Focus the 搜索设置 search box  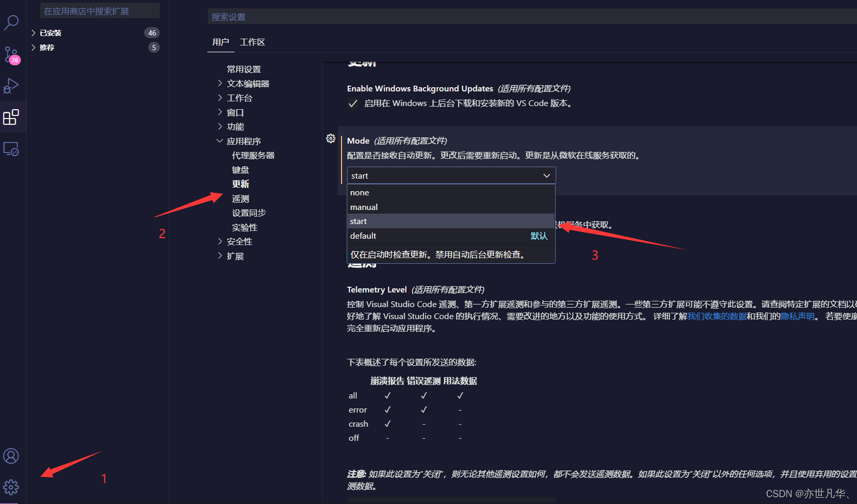pyautogui.click(x=532, y=17)
